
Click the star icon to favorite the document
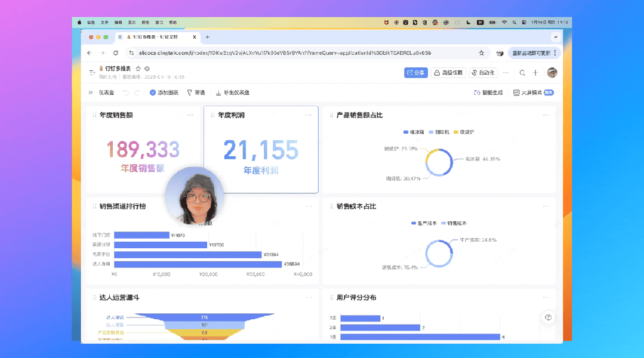[138, 69]
